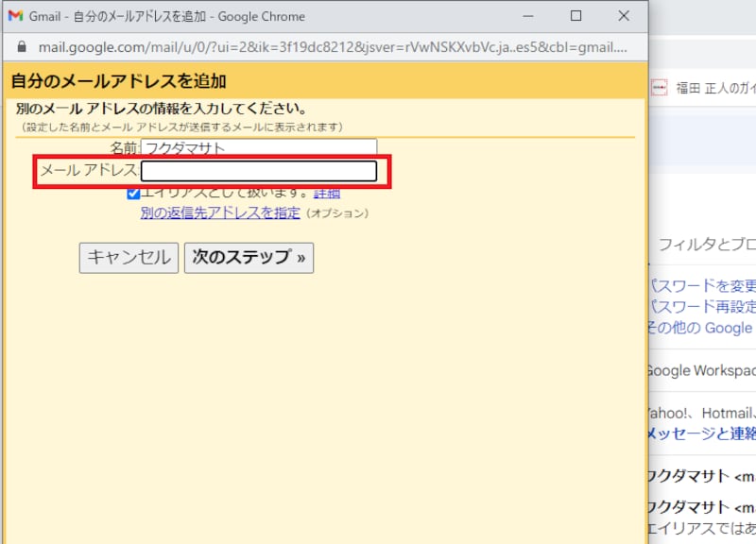Click the メッセージと連絡 link
Image resolution: width=756 pixels, height=544 pixels.
(700, 433)
